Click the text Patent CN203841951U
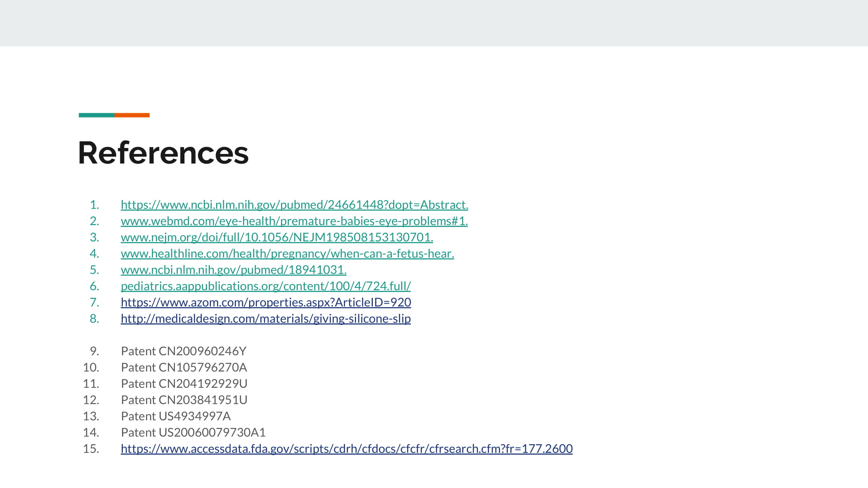Image resolution: width=868 pixels, height=488 pixels. 184,400
